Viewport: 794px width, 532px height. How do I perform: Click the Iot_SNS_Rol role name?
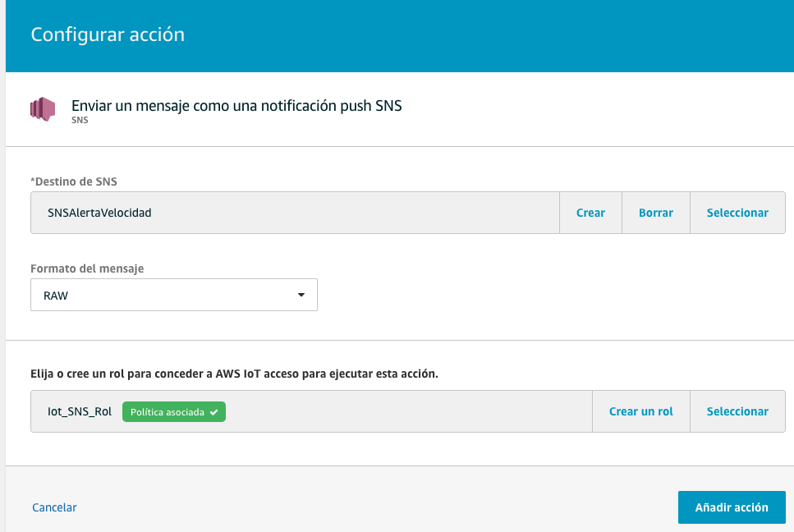[80, 411]
